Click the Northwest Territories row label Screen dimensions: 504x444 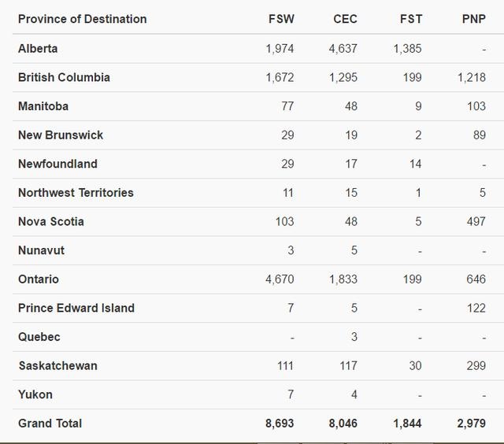(76, 193)
